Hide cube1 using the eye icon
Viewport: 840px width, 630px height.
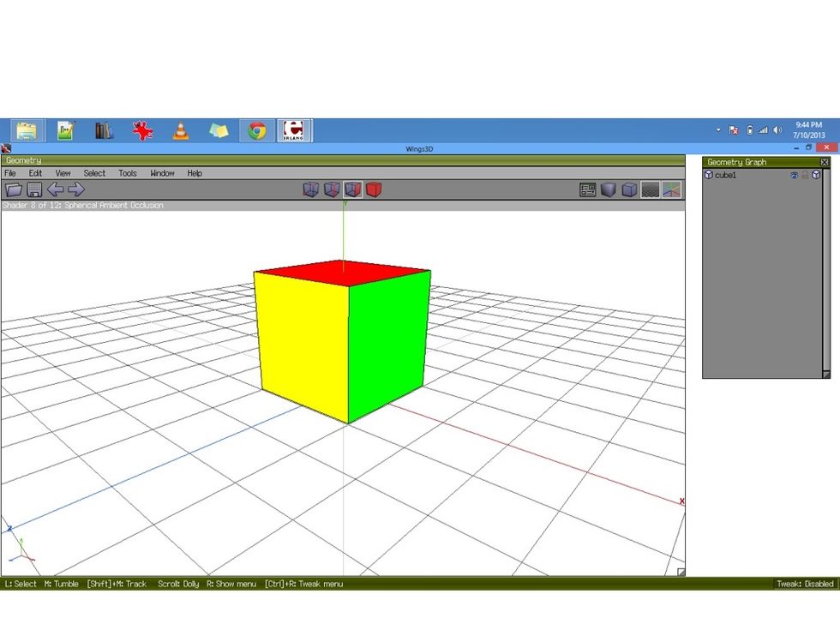point(794,175)
